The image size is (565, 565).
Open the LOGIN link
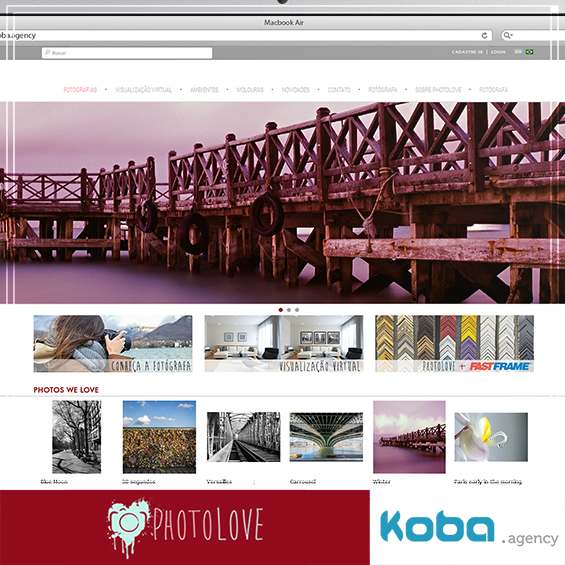point(498,52)
